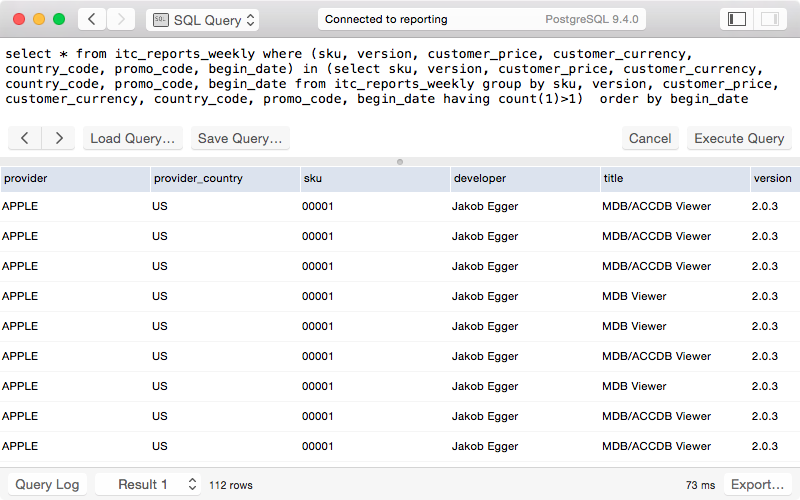Sort by the sku column header
This screenshot has width=800, height=500.
pos(375,179)
